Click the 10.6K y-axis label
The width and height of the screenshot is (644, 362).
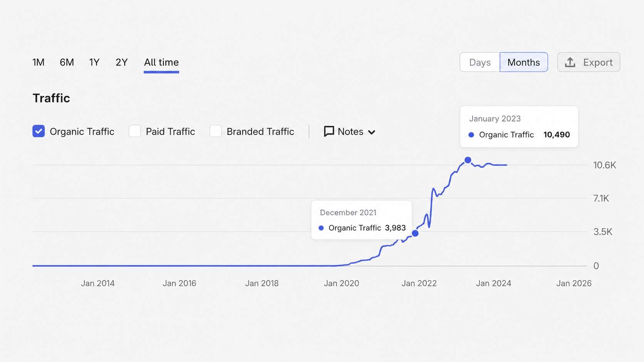(x=605, y=165)
